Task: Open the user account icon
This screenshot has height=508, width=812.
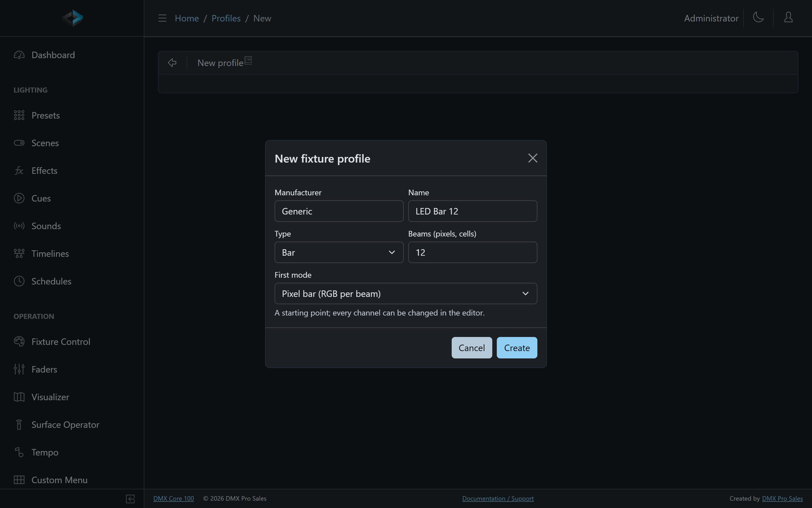Action: click(x=788, y=17)
